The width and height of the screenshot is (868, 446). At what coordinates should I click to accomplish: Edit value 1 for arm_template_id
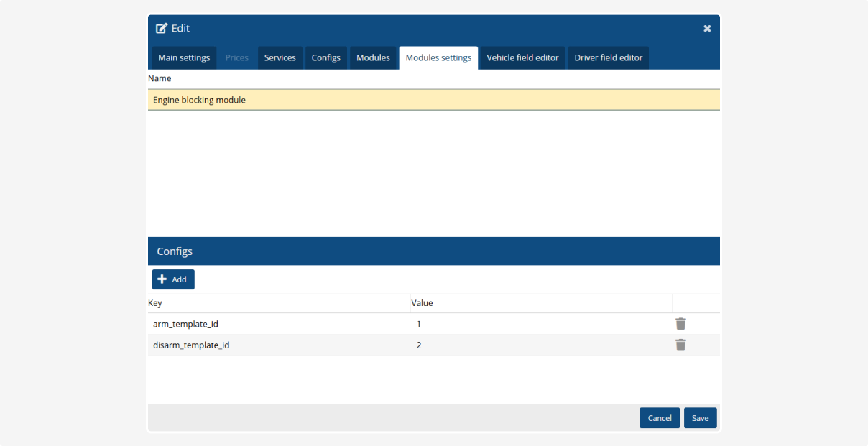click(x=419, y=325)
